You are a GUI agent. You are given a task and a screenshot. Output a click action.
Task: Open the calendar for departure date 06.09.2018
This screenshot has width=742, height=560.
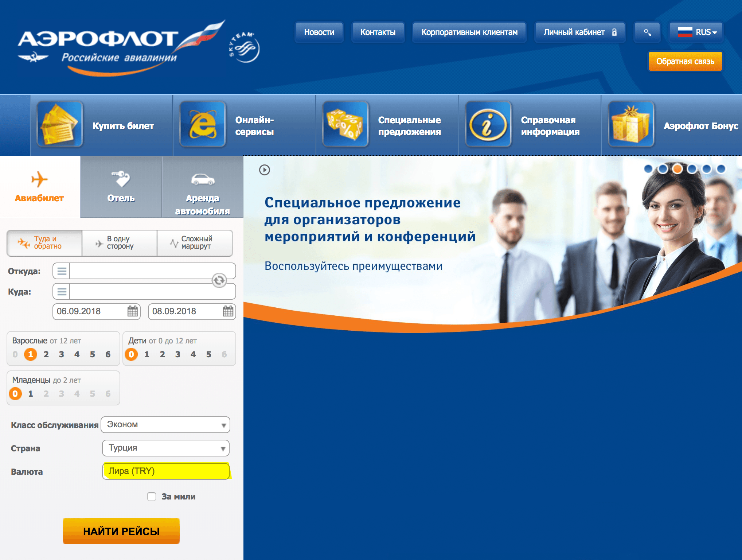tap(133, 311)
